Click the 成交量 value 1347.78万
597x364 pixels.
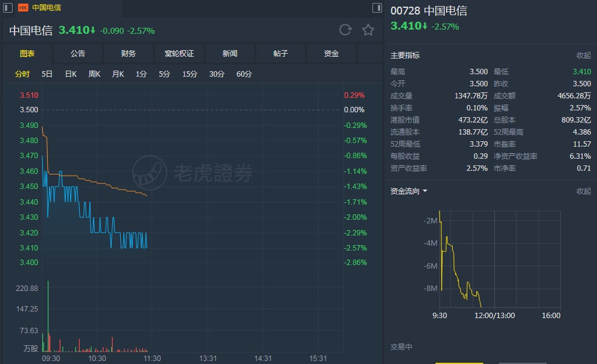(471, 95)
